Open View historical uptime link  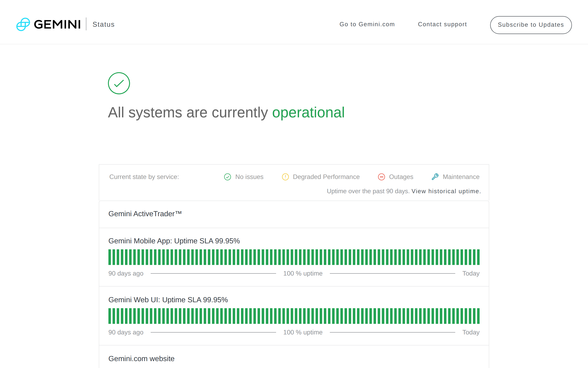coord(446,191)
